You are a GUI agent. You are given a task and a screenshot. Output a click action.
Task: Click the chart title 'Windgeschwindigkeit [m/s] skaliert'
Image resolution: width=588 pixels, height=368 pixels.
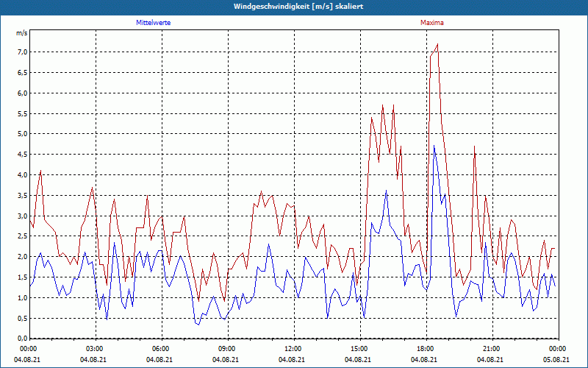click(x=298, y=7)
